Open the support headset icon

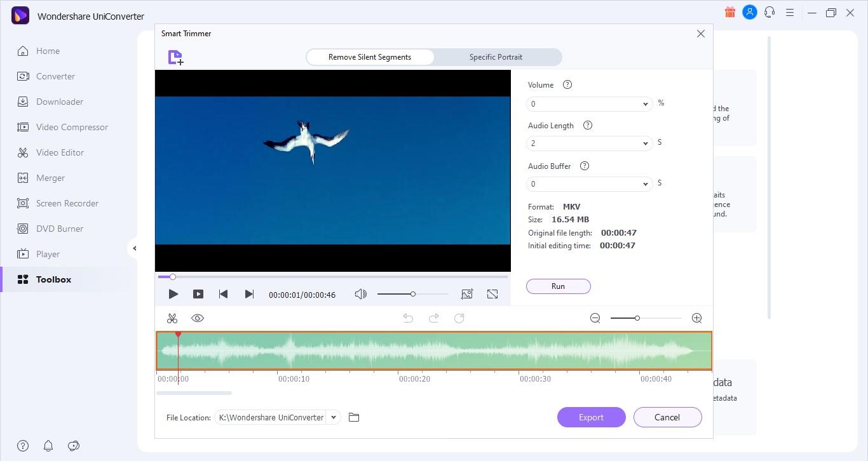pyautogui.click(x=770, y=12)
